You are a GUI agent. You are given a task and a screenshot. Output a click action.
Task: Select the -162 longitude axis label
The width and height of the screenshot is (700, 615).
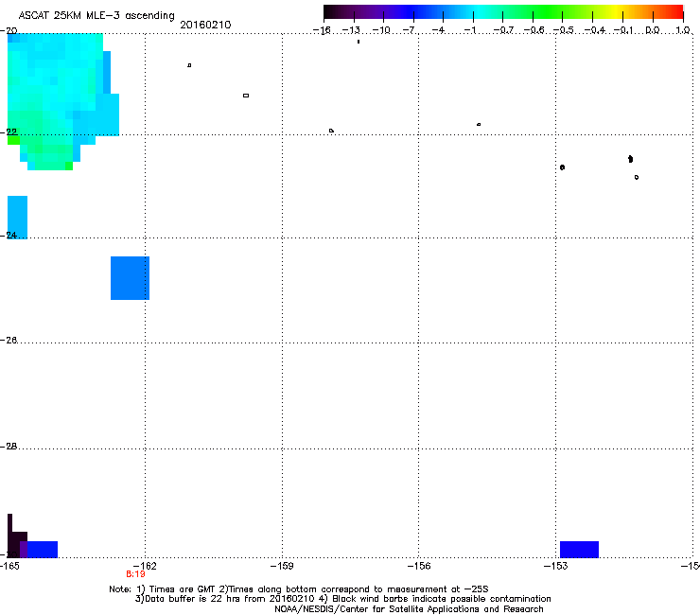point(146,567)
